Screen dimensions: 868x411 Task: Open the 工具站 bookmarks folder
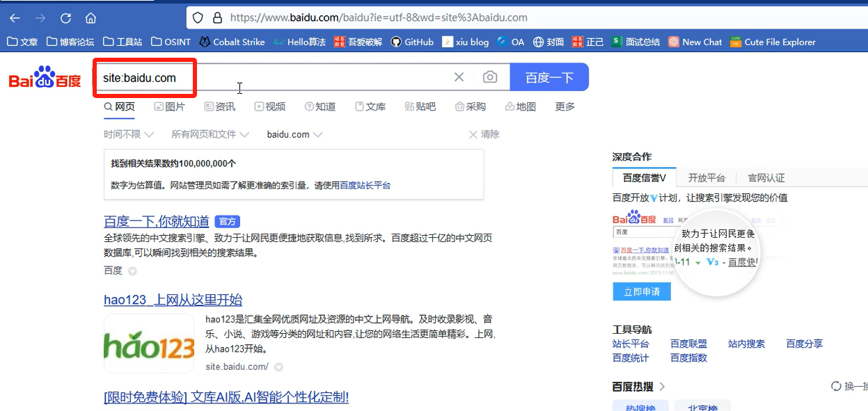click(x=123, y=42)
